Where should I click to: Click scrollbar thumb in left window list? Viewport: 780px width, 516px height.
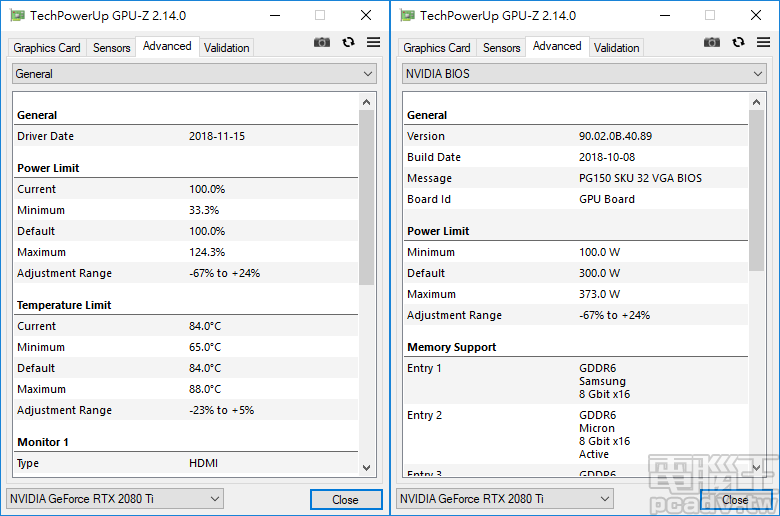(367, 198)
